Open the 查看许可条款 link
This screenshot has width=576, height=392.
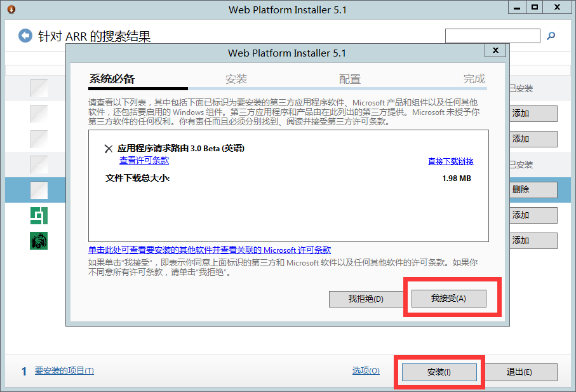144,161
